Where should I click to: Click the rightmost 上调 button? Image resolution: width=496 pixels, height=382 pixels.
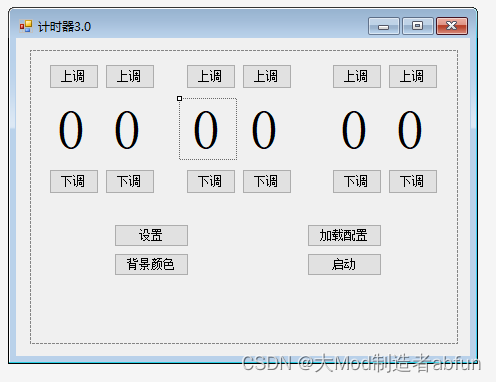[413, 76]
